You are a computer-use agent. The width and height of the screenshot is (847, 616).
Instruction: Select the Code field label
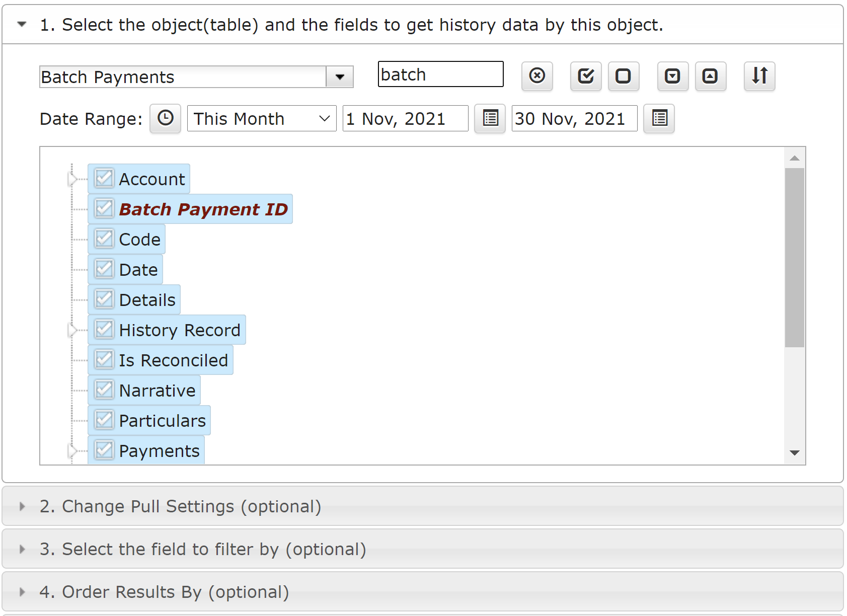pyautogui.click(x=140, y=240)
